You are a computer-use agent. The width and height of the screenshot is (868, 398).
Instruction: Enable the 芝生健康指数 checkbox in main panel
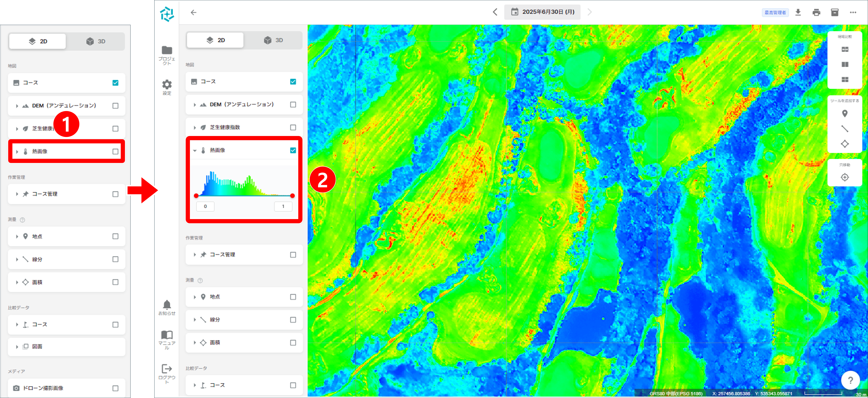(293, 127)
